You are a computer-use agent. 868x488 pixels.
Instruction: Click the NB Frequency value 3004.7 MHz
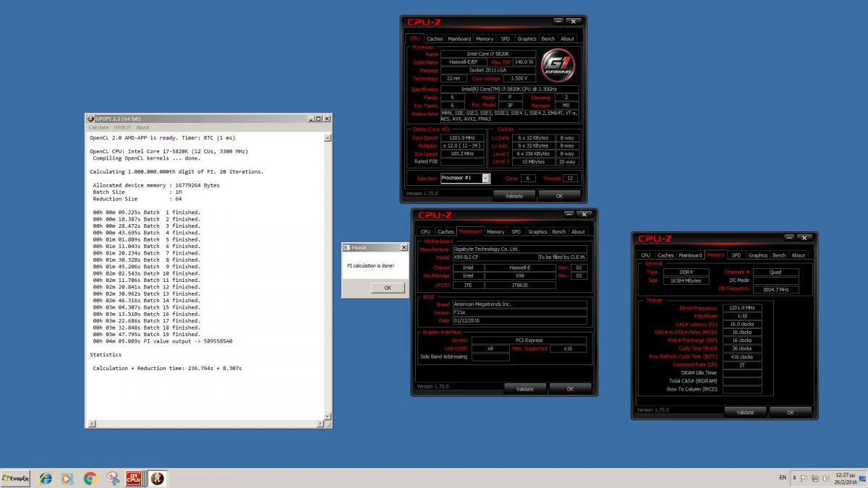click(776, 289)
